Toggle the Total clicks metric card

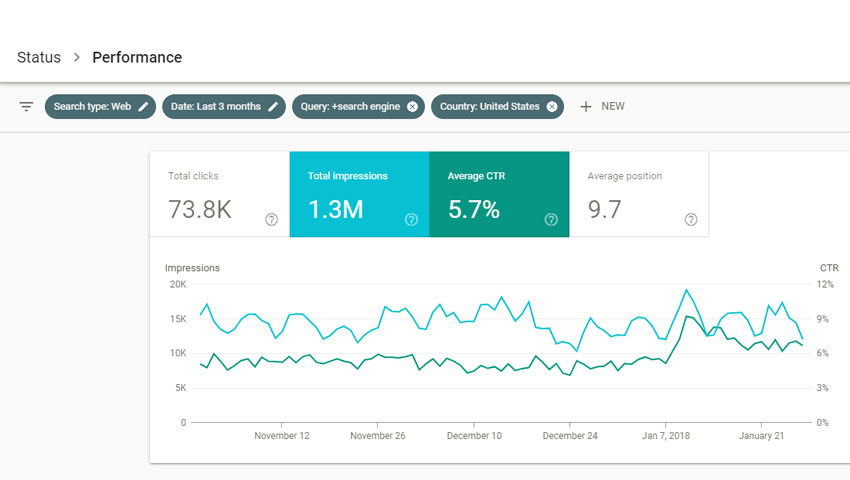pyautogui.click(x=210, y=195)
